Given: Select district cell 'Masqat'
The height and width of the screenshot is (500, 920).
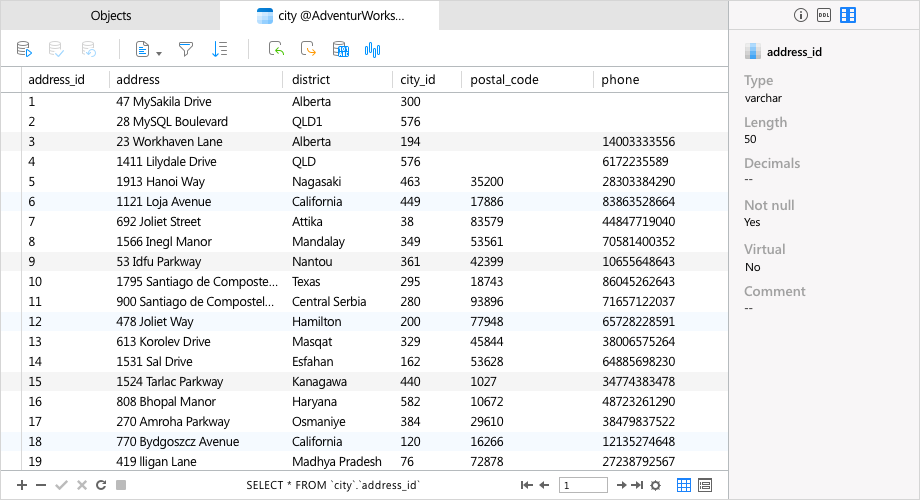Looking at the screenshot, I should click(312, 341).
